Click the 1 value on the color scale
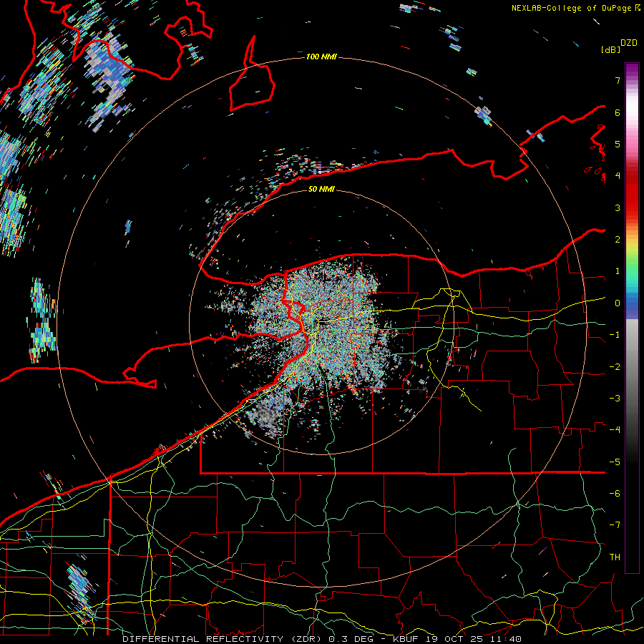 pos(618,271)
